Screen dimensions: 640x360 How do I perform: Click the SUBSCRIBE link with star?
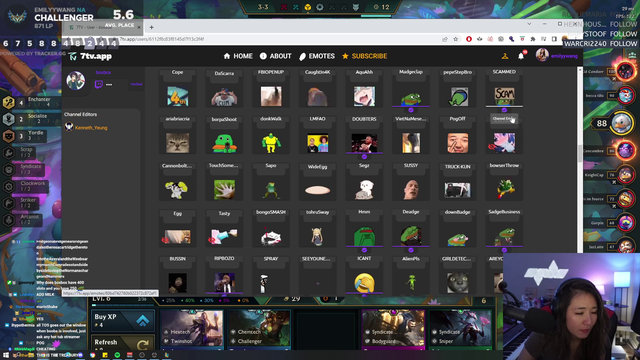tap(364, 56)
